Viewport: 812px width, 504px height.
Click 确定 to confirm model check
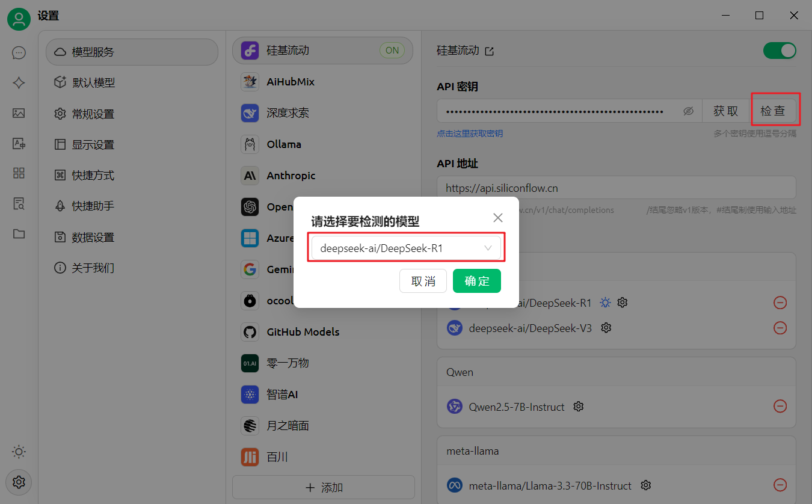click(477, 281)
